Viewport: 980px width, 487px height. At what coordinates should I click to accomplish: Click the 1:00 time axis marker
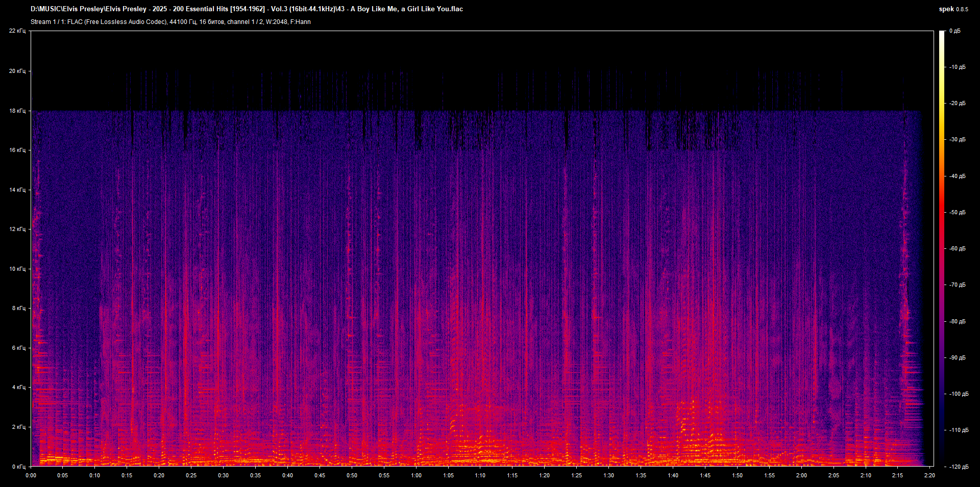tap(416, 475)
